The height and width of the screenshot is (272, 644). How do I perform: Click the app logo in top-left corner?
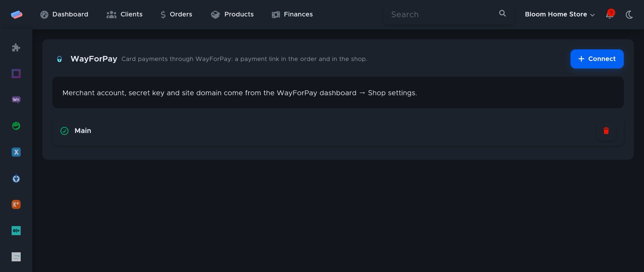pos(17,15)
